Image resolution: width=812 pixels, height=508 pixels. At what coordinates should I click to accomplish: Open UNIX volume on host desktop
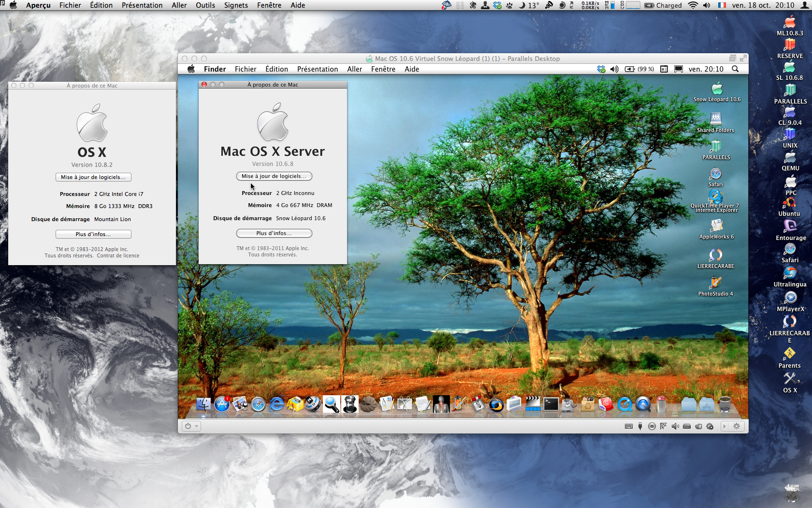click(790, 138)
